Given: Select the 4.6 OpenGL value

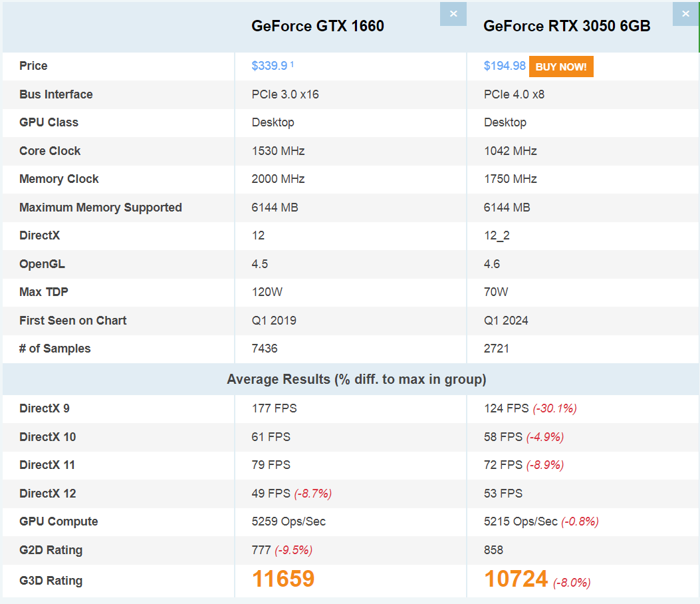Looking at the screenshot, I should pyautogui.click(x=492, y=264).
